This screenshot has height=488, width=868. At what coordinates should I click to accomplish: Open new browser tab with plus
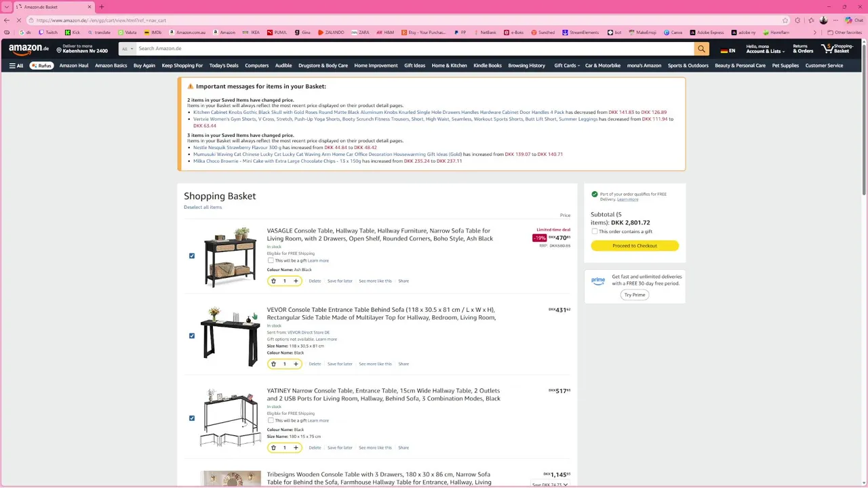pos(101,7)
